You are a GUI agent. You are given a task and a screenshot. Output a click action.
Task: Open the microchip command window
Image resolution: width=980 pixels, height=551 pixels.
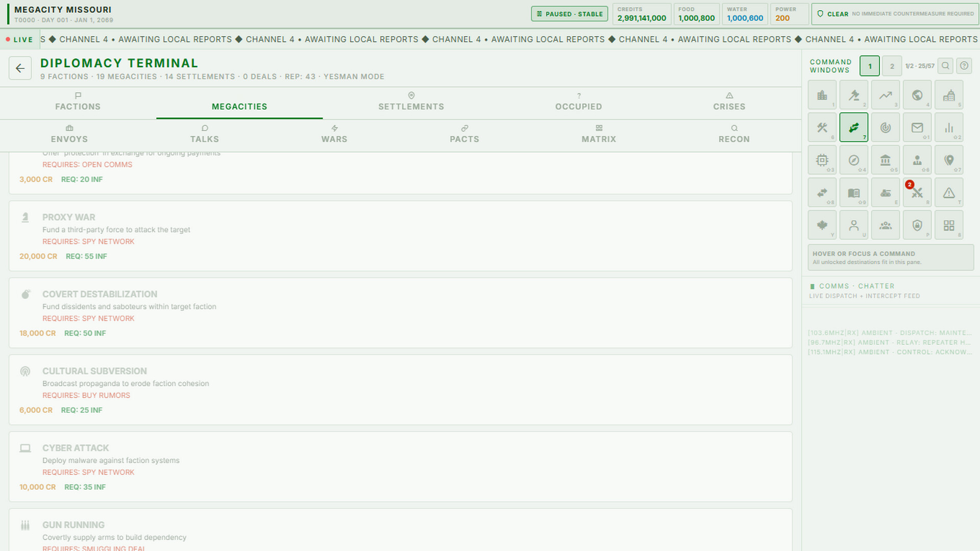[822, 160]
